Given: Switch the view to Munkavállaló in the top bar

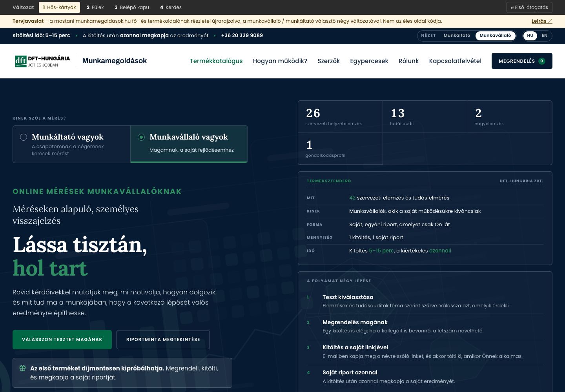Looking at the screenshot, I should [x=495, y=36].
